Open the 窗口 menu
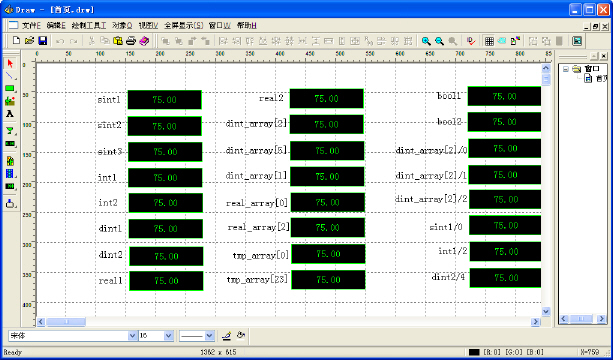 pyautogui.click(x=220, y=26)
